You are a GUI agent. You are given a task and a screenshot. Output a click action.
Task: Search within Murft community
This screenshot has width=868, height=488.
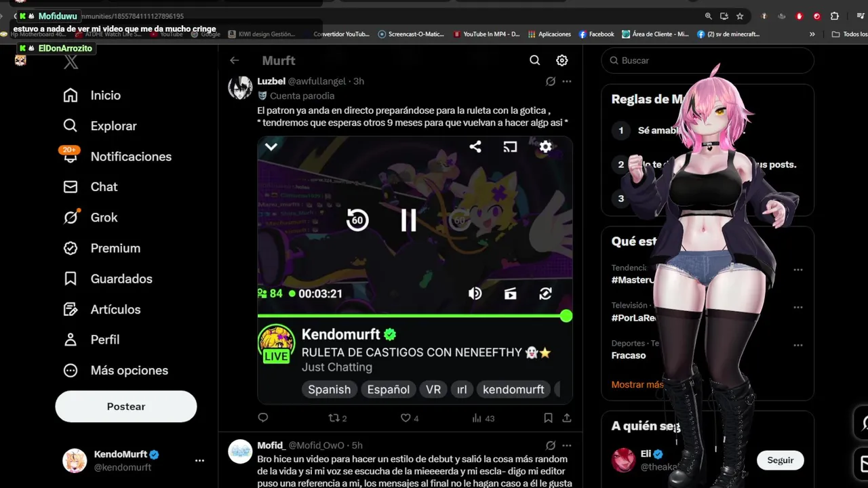(535, 60)
